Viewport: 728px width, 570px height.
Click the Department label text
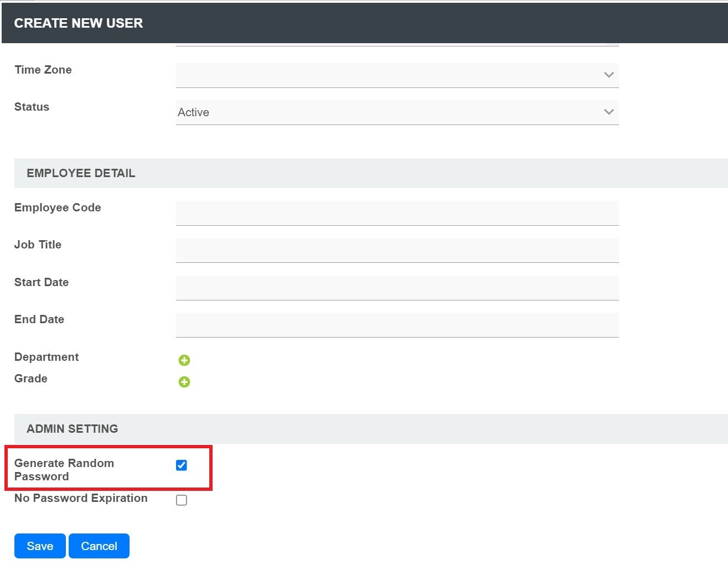[47, 357]
